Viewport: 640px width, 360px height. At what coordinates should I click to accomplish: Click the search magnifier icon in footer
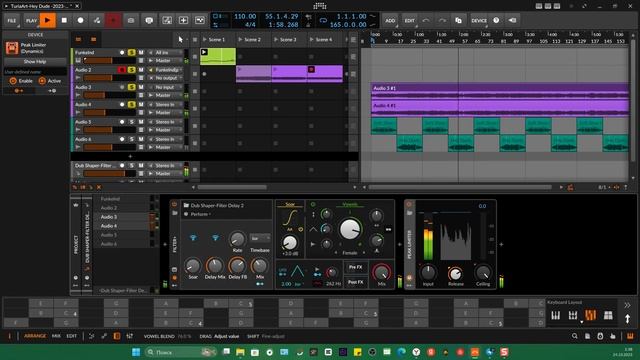coord(575,336)
